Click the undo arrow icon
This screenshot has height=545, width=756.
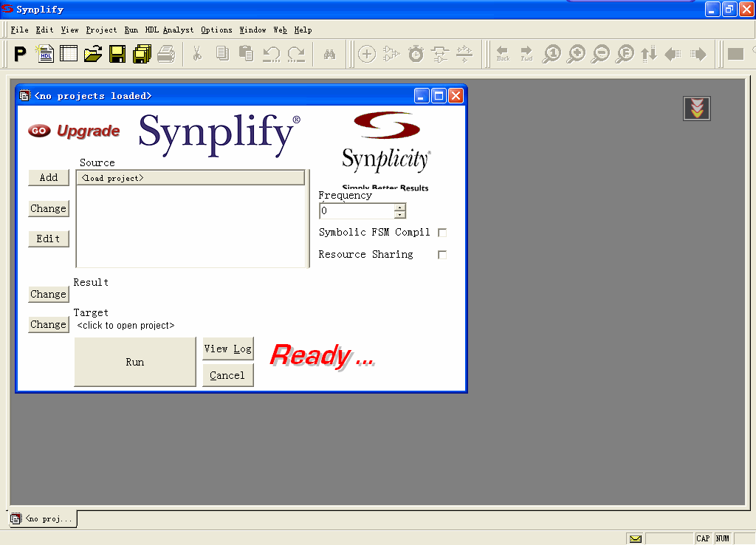click(272, 54)
